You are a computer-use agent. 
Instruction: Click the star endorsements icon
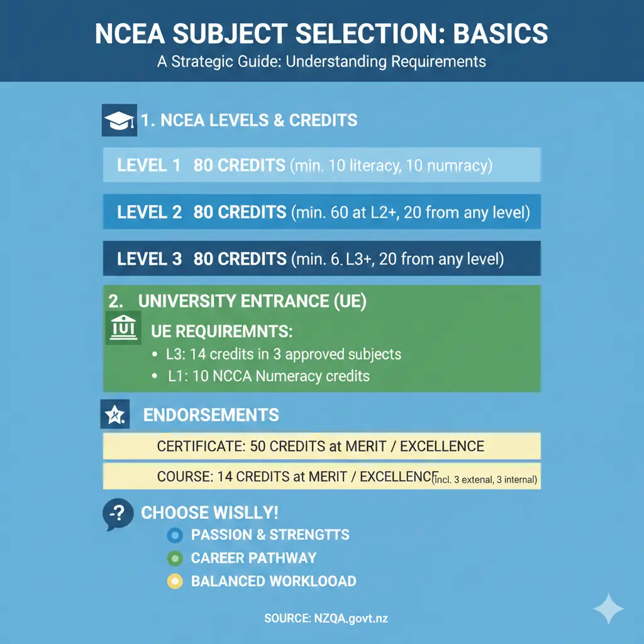click(115, 414)
